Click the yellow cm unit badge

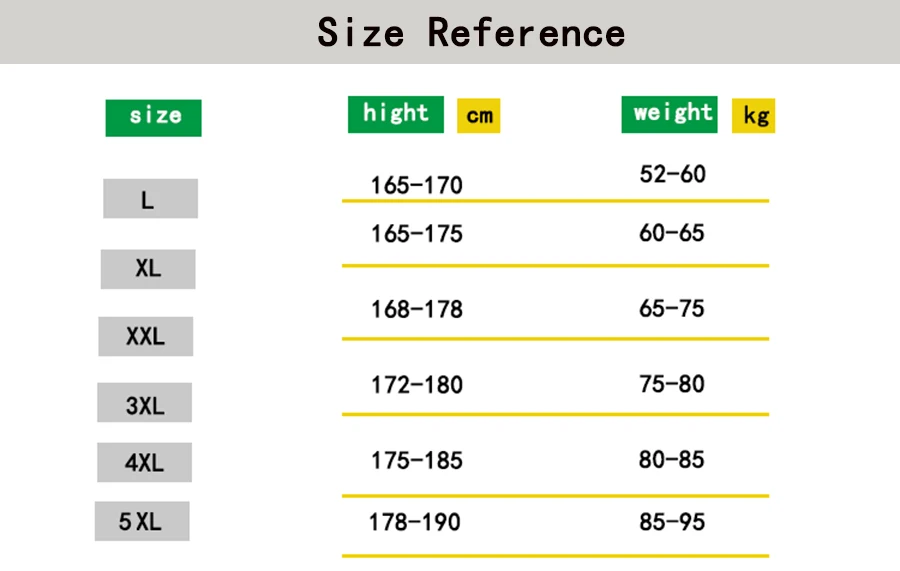pyautogui.click(x=478, y=115)
